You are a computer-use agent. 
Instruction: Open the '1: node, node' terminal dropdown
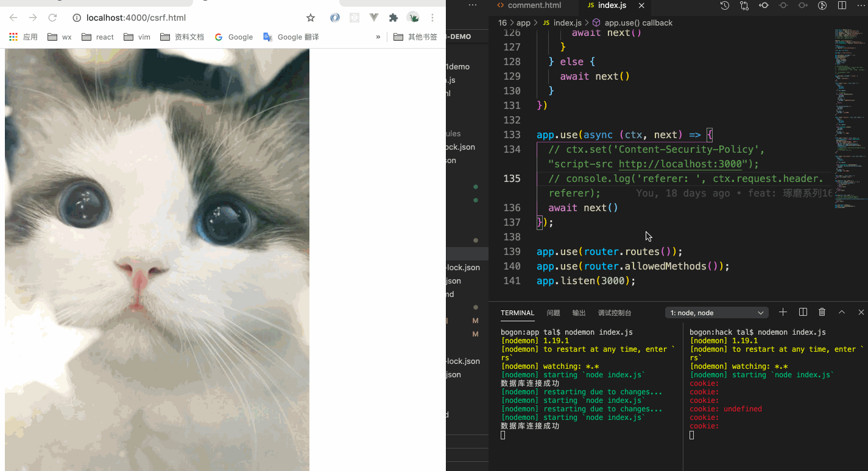(717, 313)
